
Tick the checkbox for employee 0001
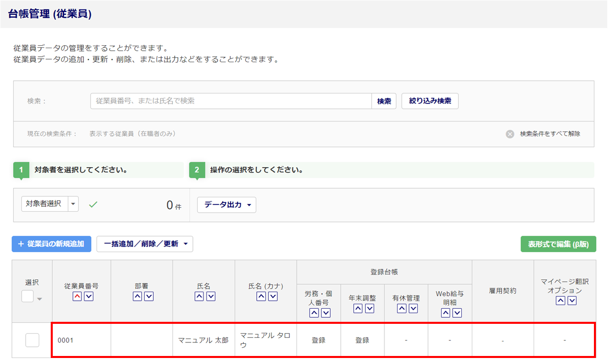coord(32,340)
